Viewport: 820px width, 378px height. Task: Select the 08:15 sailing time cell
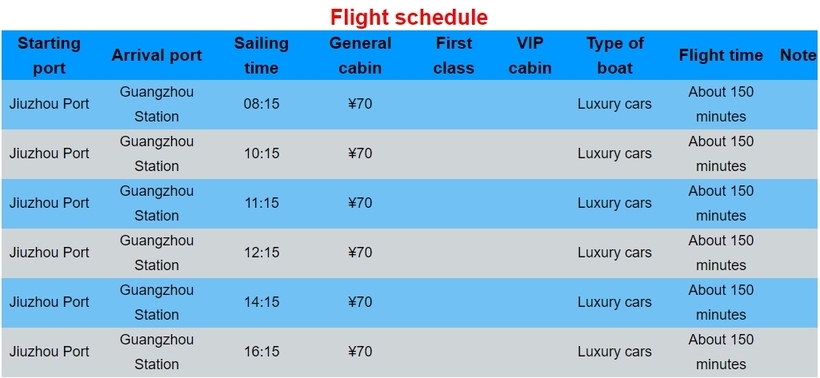(261, 104)
